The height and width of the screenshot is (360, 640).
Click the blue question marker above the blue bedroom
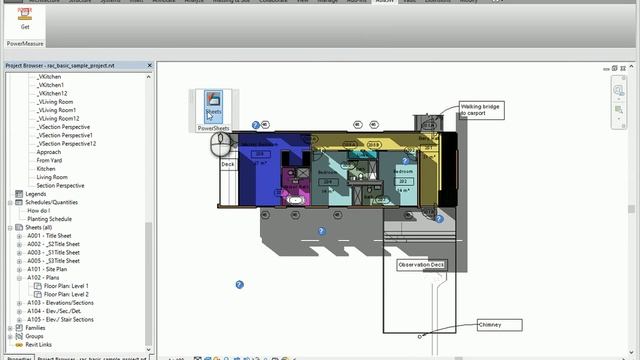pyautogui.click(x=256, y=125)
